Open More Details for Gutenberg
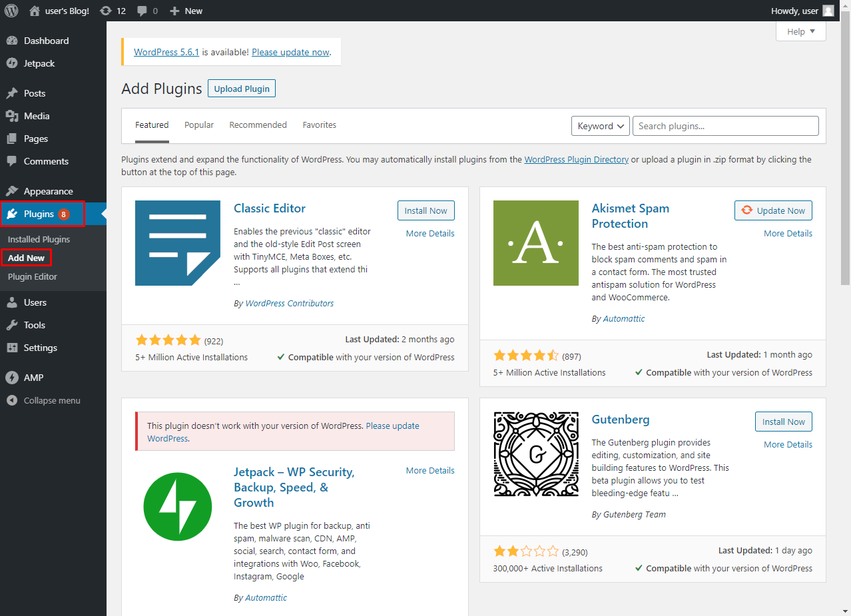This screenshot has width=851, height=616. tap(788, 444)
